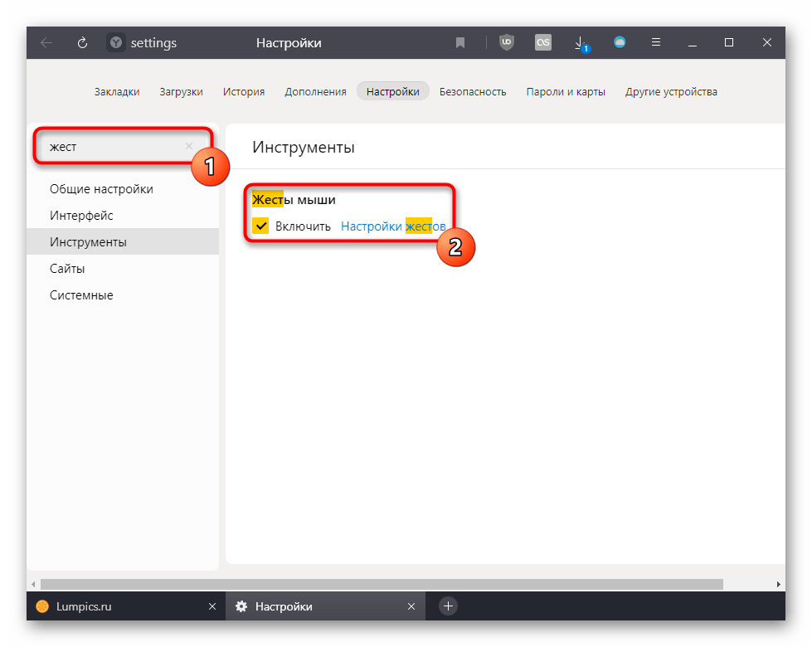Click the page reload icon

tap(82, 43)
